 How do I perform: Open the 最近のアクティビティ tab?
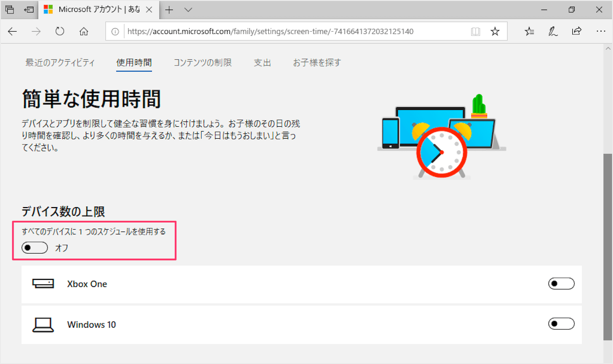pyautogui.click(x=60, y=63)
